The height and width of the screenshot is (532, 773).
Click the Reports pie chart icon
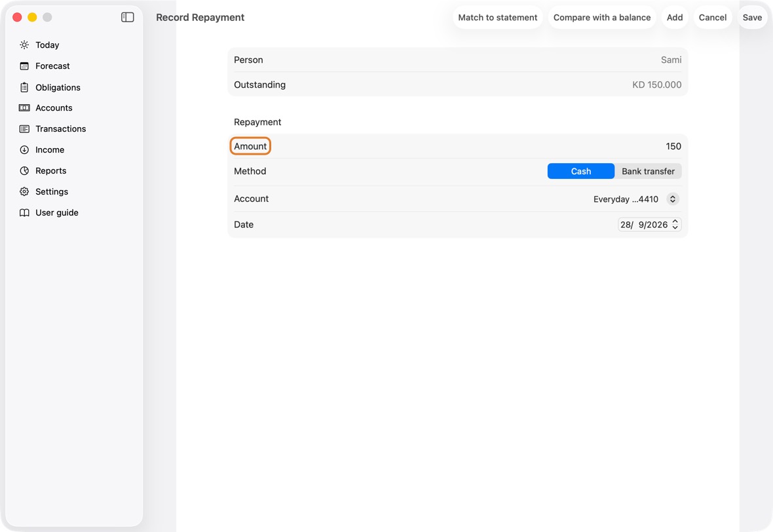[x=24, y=170]
